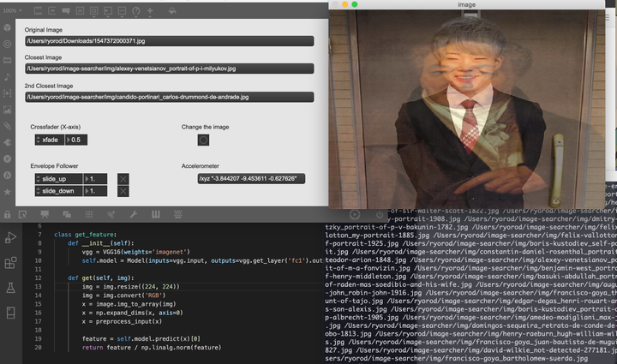Open the BEAP modules sidebar icon
The width and height of the screenshot is (617, 364).
[7, 176]
